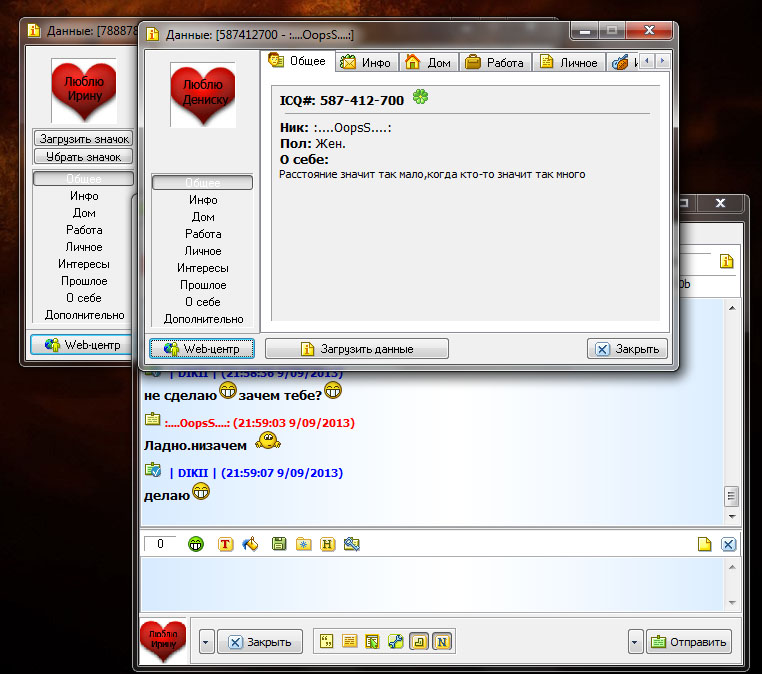Toggle the pressed Enter-arrow button in bottom bar

[419, 642]
